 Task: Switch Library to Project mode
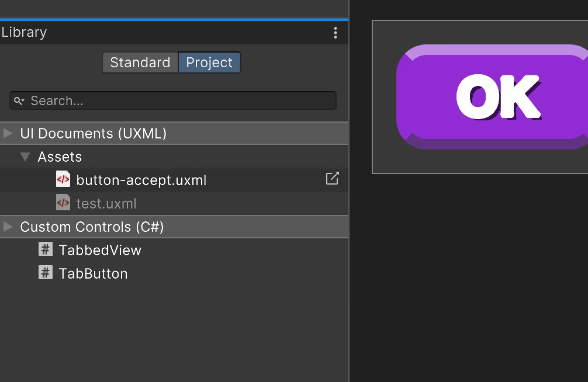coord(209,62)
